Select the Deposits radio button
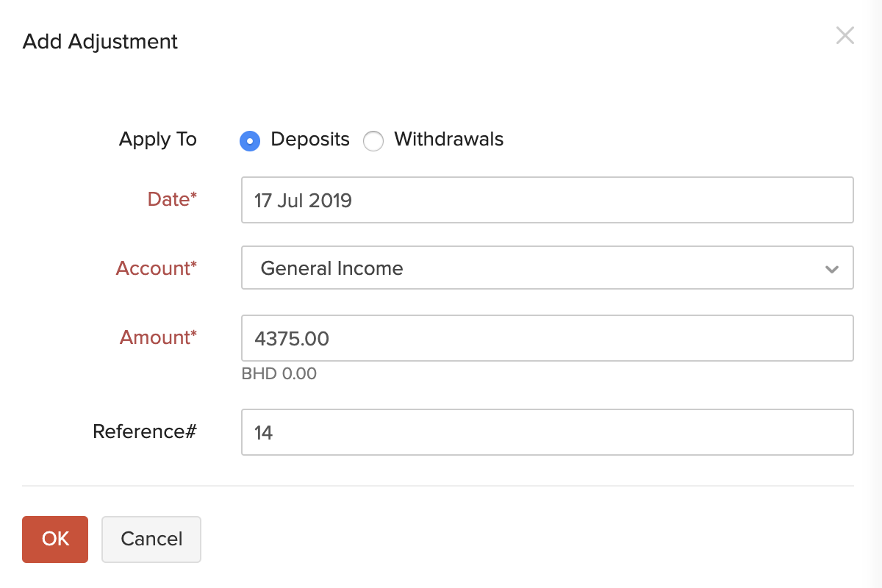 click(x=250, y=140)
